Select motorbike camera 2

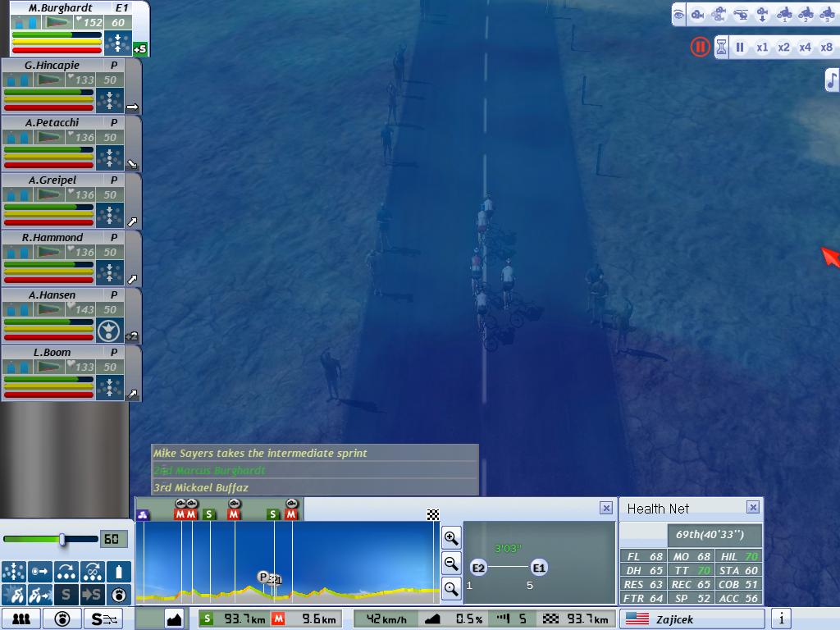pyautogui.click(x=805, y=14)
